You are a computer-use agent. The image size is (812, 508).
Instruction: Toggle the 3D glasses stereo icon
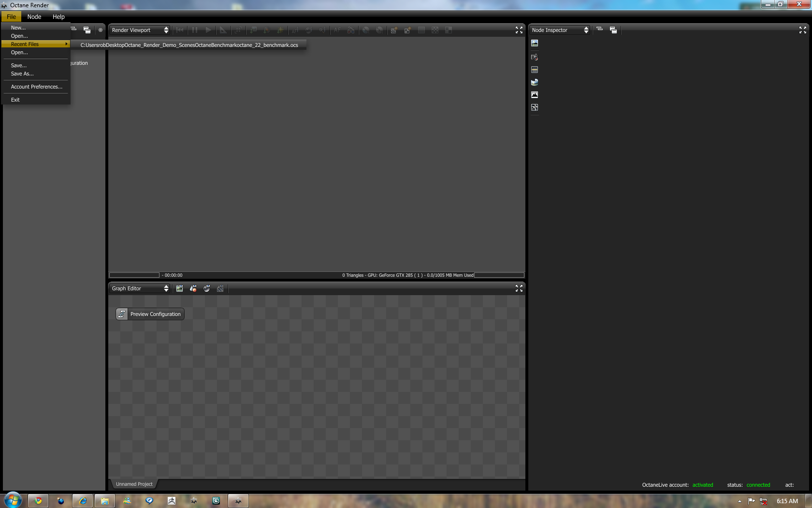coord(351,30)
